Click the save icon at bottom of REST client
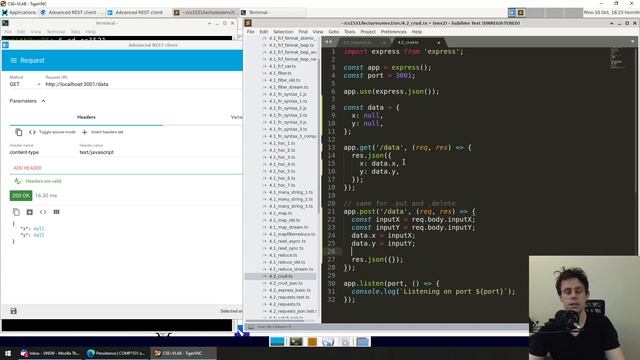 (x=13, y=311)
